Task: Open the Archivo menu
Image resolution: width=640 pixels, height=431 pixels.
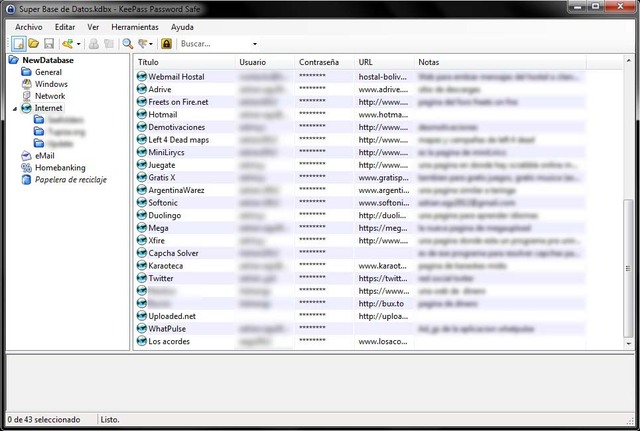Action: pos(29,27)
